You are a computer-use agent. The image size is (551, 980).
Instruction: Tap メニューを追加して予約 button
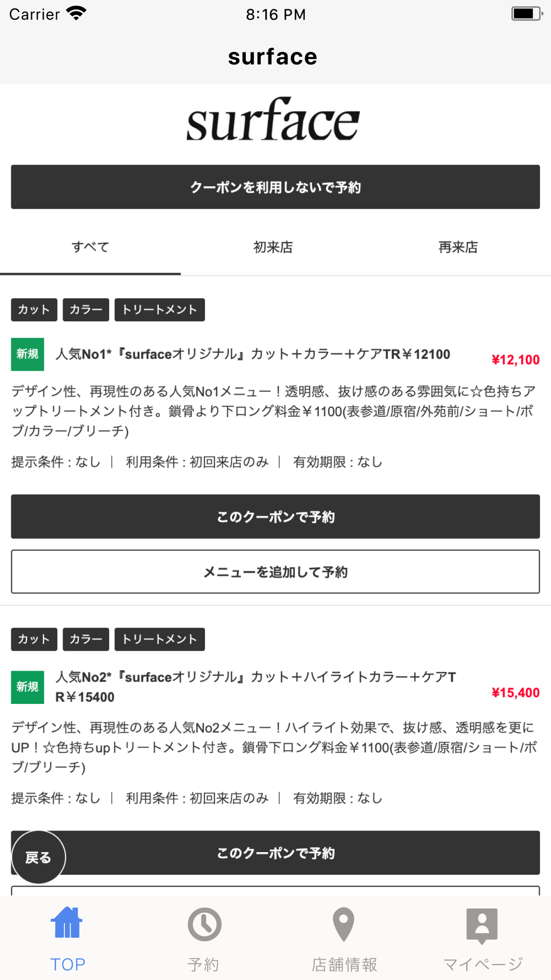[x=275, y=572]
